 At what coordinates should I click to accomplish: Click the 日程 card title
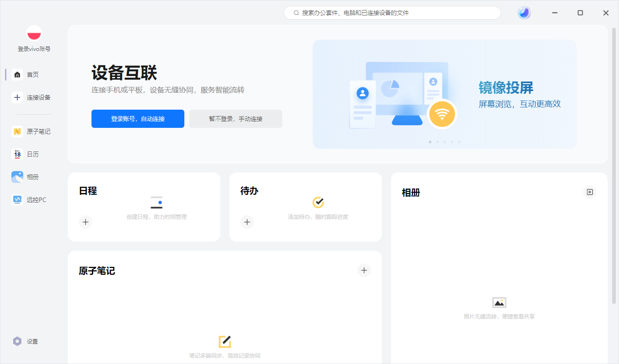[88, 191]
